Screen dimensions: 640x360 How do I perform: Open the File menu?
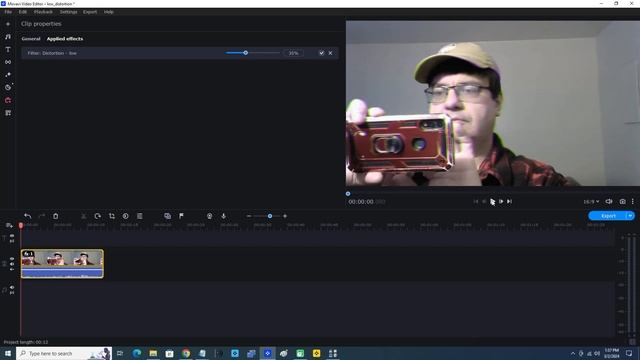(8, 12)
